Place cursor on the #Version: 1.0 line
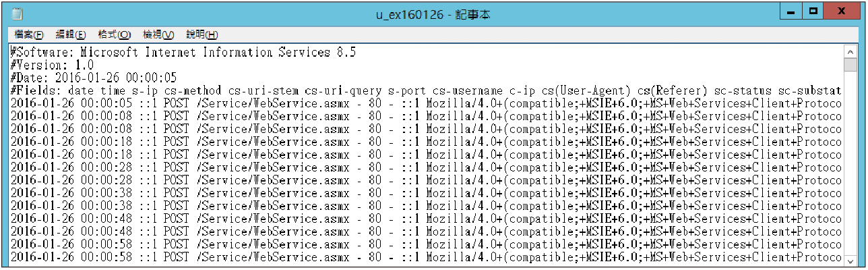Image resolution: width=868 pixels, height=270 pixels. (52, 65)
